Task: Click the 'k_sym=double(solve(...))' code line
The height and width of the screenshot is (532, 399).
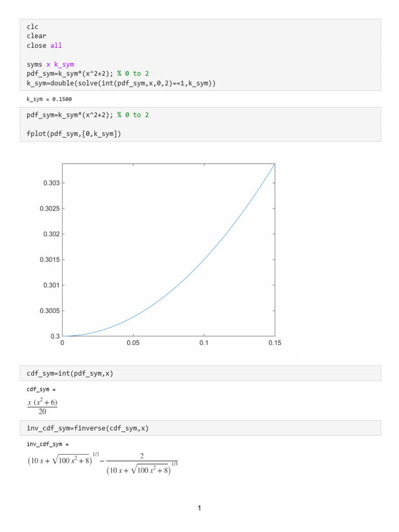Action: pos(121,83)
